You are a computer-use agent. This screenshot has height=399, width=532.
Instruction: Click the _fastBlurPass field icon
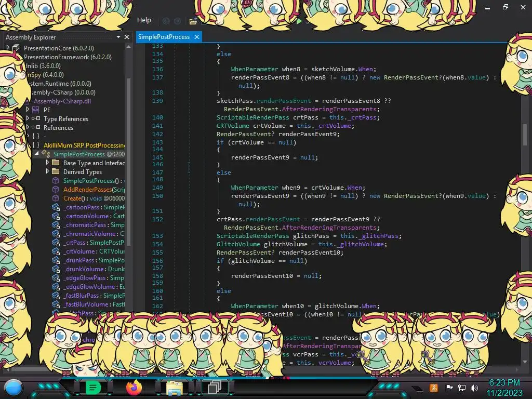(56, 295)
